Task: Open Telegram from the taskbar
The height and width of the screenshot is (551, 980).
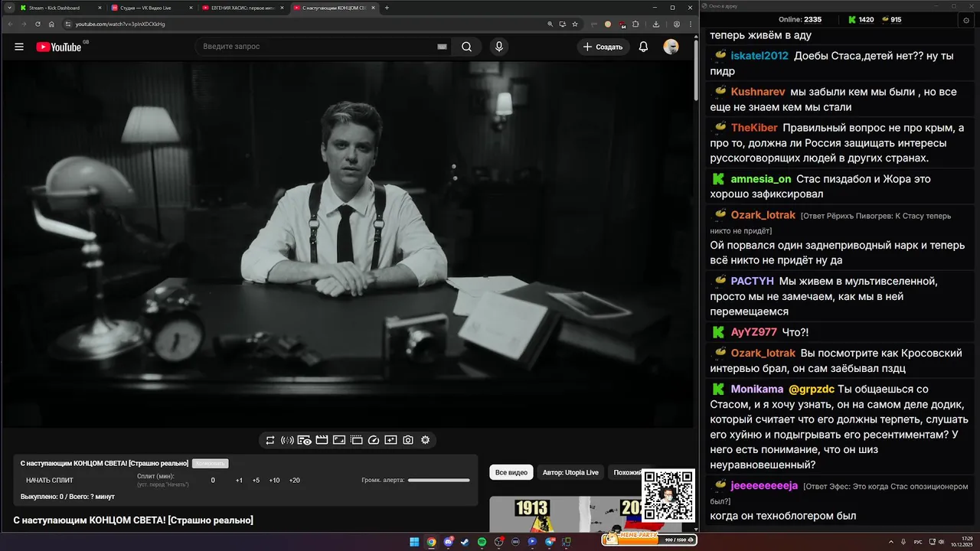Action: 550,542
